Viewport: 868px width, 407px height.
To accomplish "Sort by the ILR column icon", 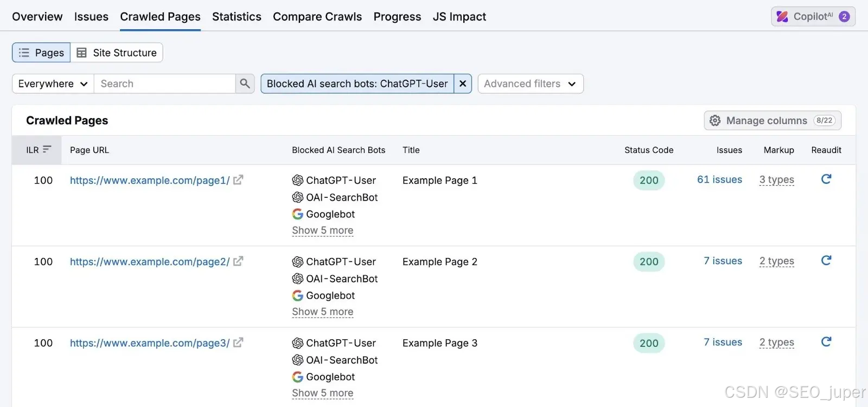I will pyautogui.click(x=47, y=149).
